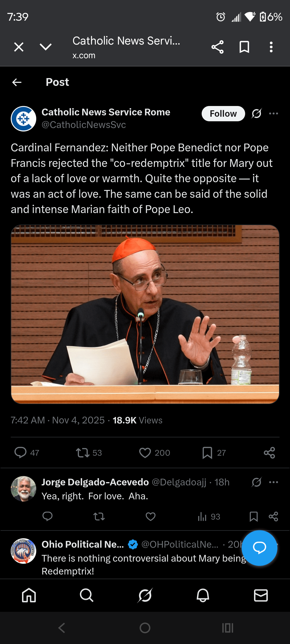
Task: Share the main post via share icon
Action: (269, 453)
